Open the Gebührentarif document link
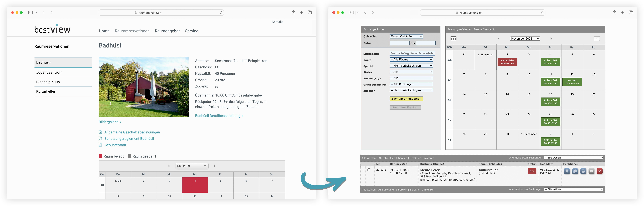The height and width of the screenshot is (206, 644). [115, 145]
